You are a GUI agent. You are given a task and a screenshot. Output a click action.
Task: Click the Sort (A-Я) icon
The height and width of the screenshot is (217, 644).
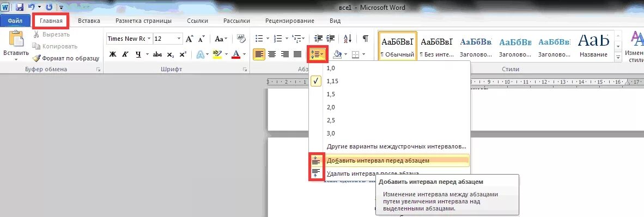pyautogui.click(x=348, y=39)
